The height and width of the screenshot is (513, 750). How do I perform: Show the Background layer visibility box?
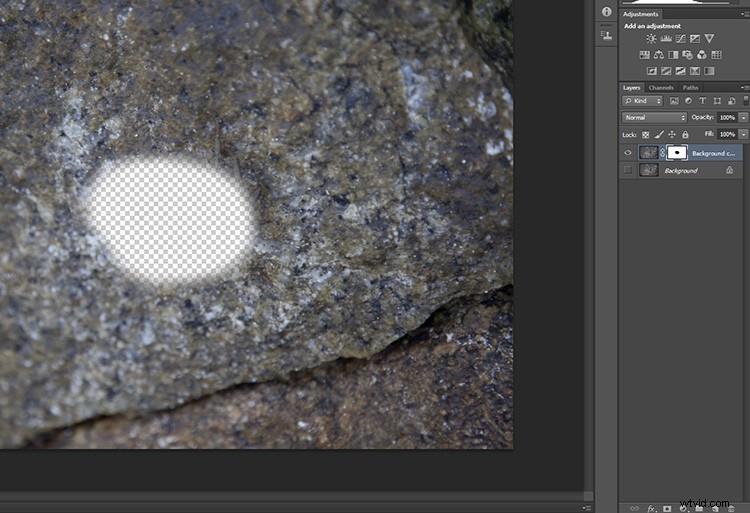(628, 170)
